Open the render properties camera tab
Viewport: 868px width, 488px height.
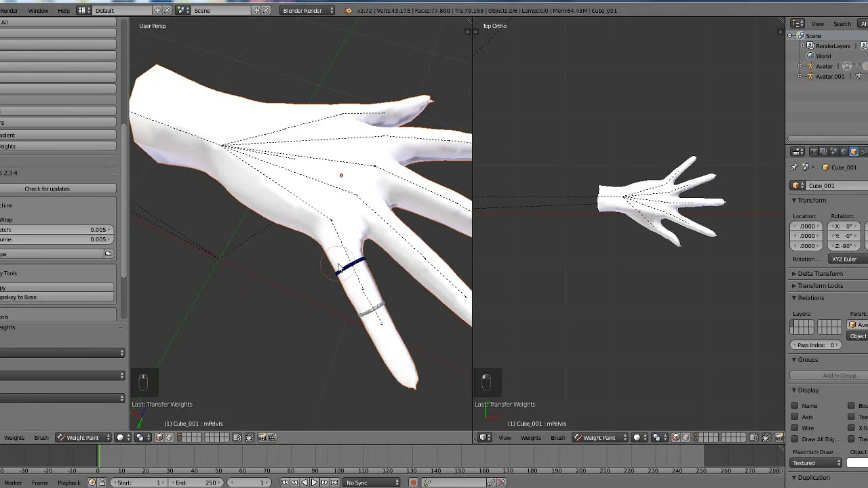point(814,152)
